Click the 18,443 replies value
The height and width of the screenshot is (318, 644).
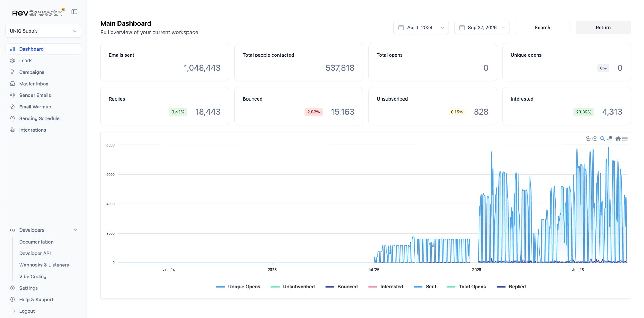coord(208,112)
